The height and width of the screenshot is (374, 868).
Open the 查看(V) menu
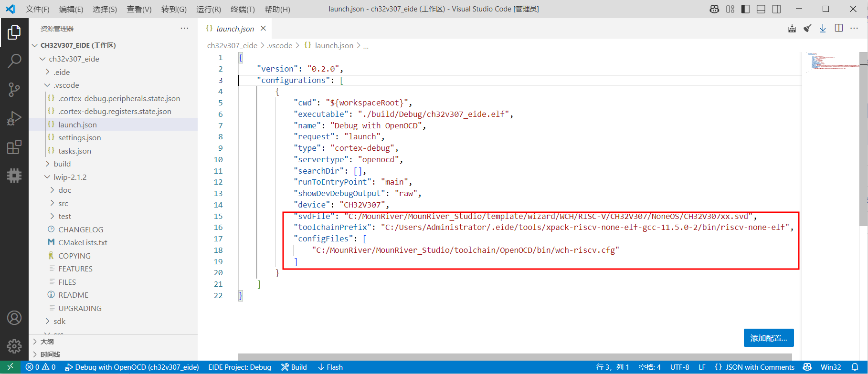(x=139, y=9)
